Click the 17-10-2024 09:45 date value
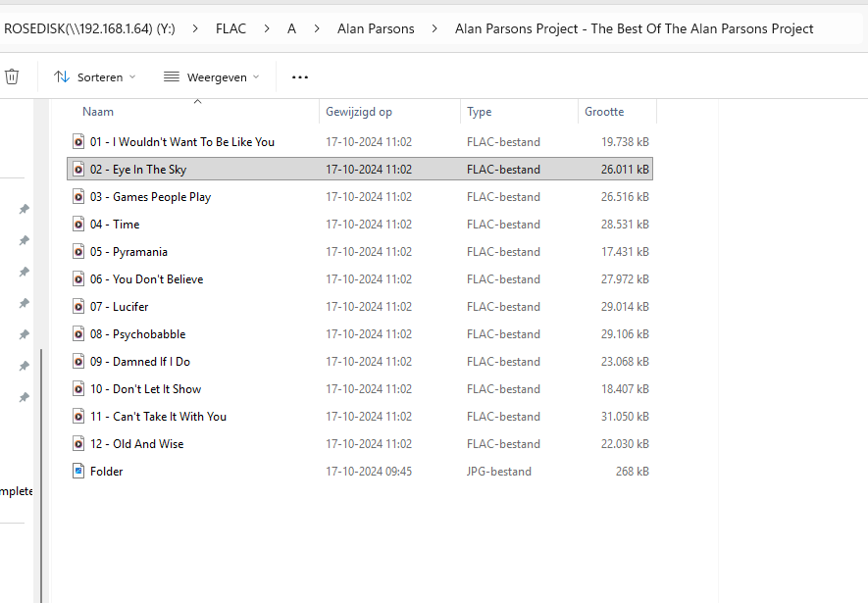Image resolution: width=868 pixels, height=603 pixels. (369, 472)
